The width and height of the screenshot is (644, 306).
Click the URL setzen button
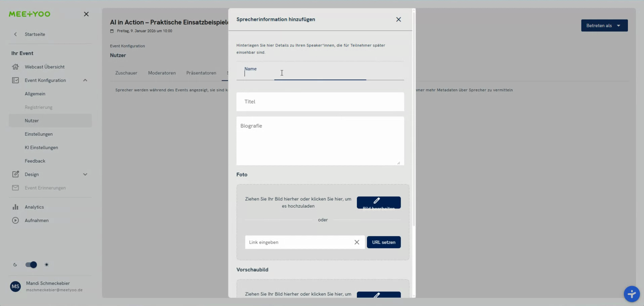click(384, 242)
